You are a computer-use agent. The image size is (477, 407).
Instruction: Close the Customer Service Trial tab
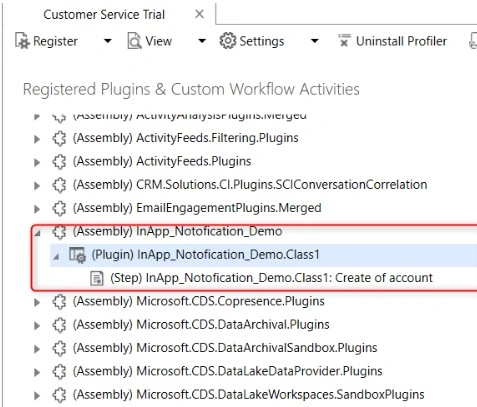(199, 14)
